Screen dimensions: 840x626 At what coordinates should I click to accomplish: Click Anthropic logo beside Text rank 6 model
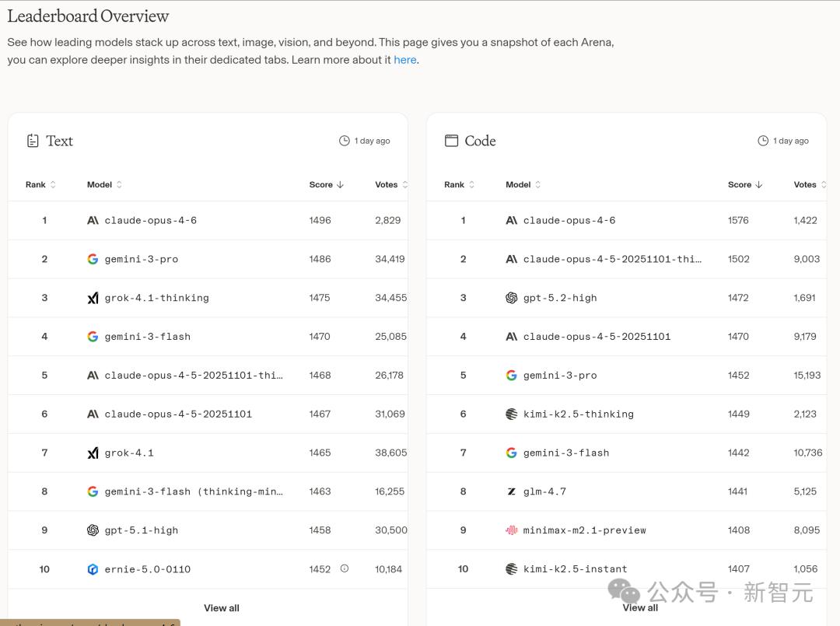93,414
